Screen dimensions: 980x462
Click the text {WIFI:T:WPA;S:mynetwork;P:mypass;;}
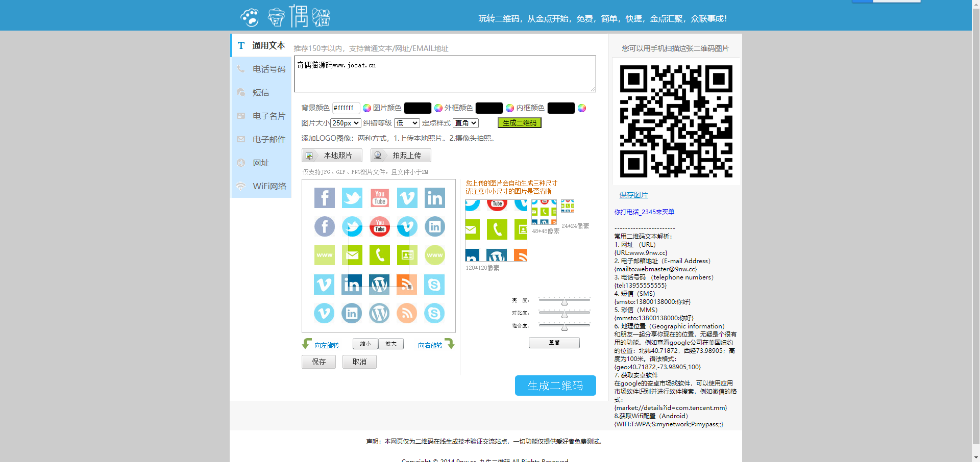point(669,424)
